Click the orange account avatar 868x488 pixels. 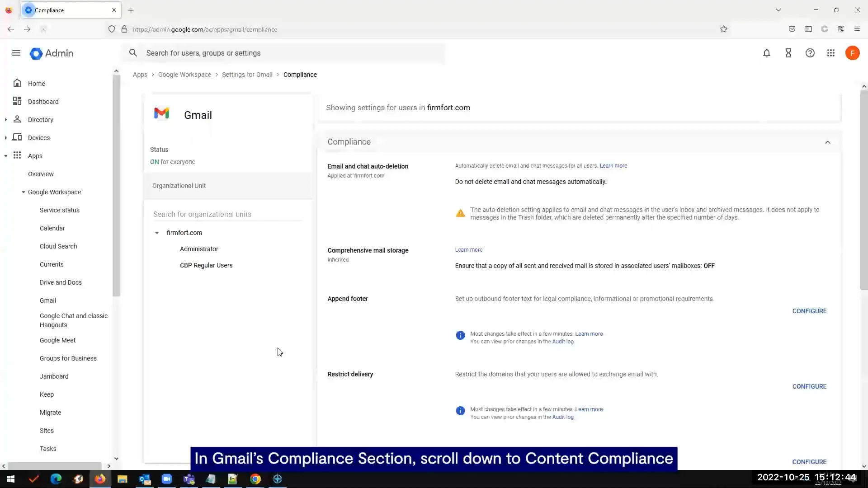click(852, 53)
